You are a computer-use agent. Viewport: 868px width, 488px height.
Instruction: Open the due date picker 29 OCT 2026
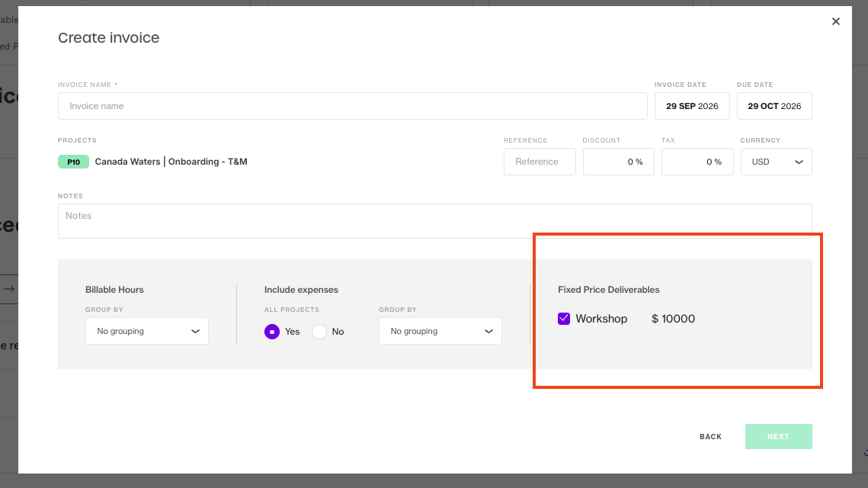click(774, 106)
